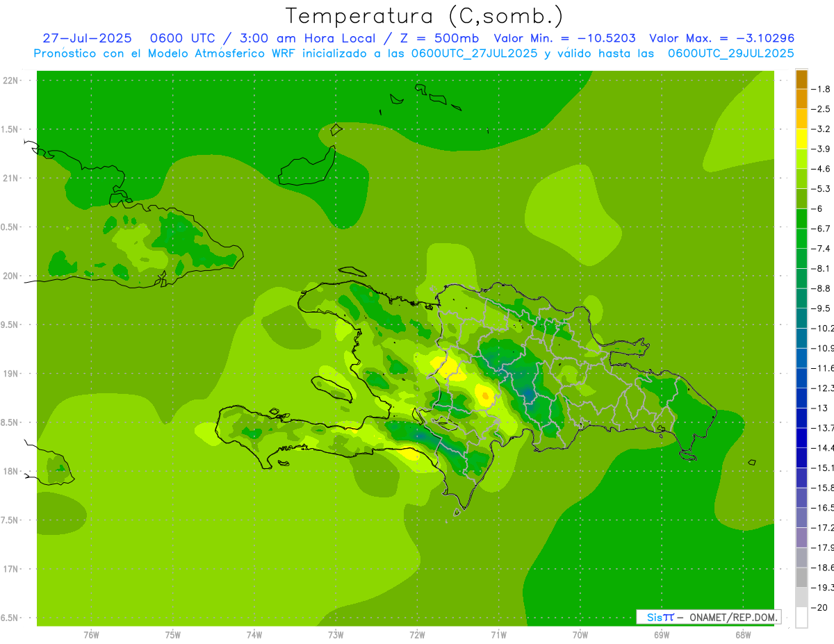Viewport: 834px width, 644px height.
Task: Pick the orange swatch between -1.8 and -2.5
Action: (801, 99)
